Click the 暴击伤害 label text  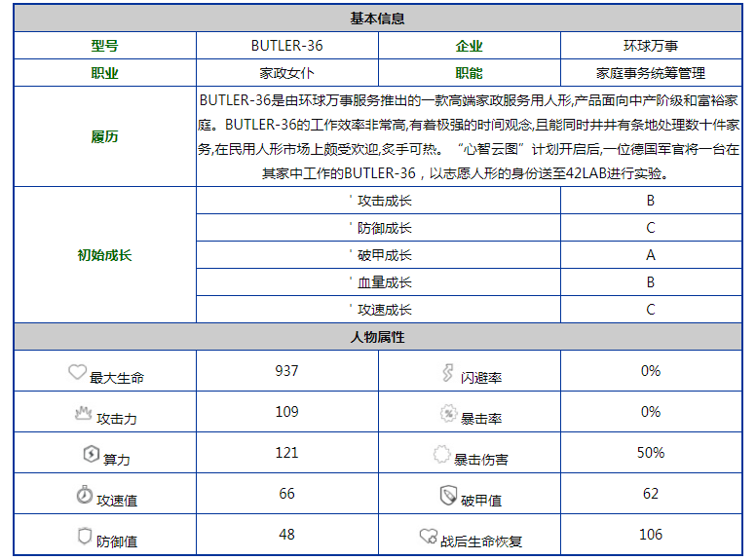pos(481,460)
